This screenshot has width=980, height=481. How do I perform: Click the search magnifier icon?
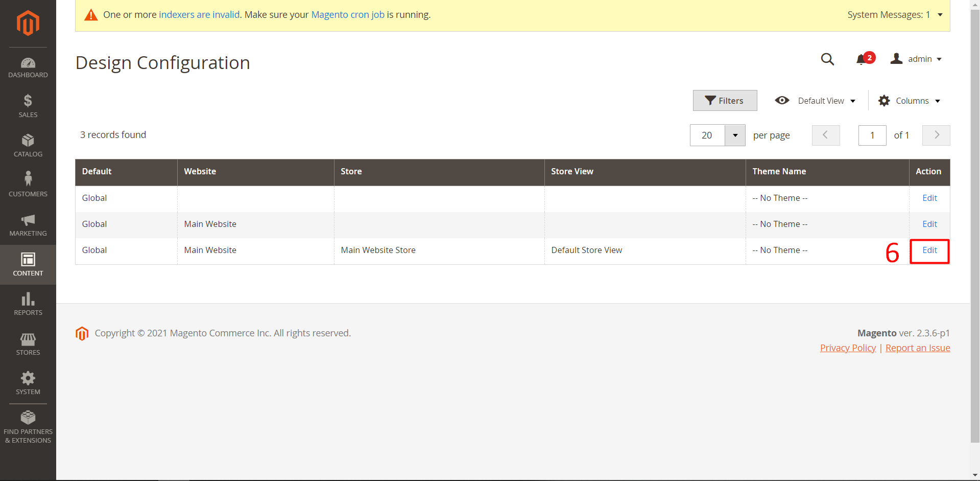[x=827, y=59]
